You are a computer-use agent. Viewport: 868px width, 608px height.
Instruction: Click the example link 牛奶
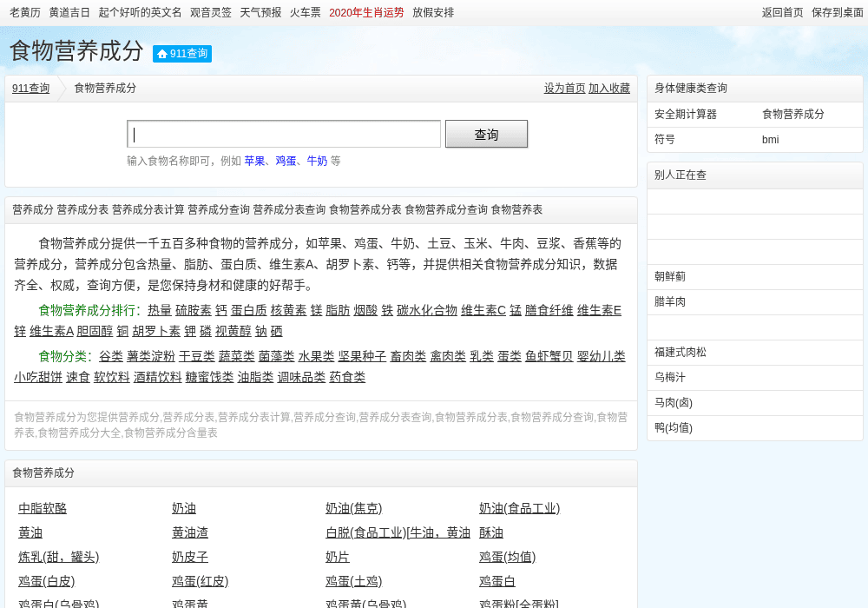pos(317,161)
